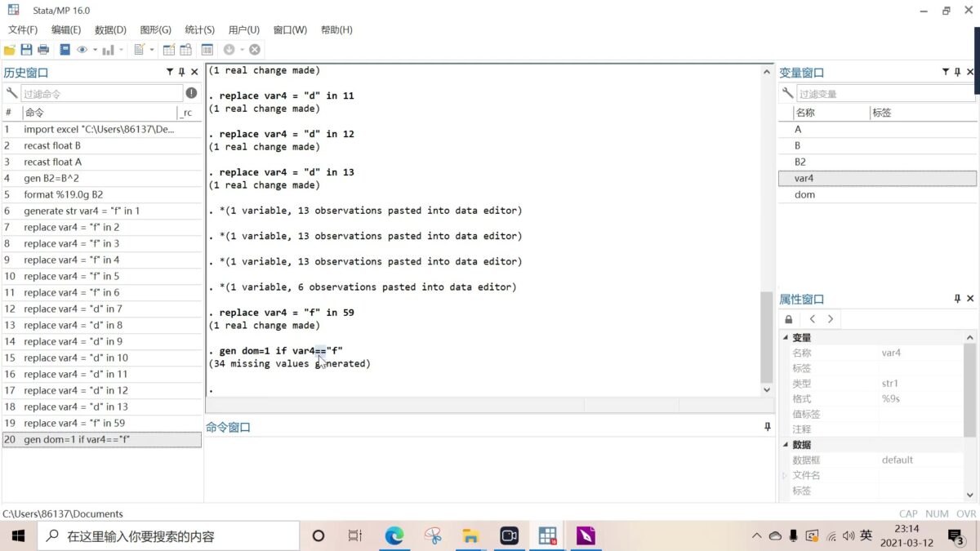The height and width of the screenshot is (551, 980).
Task: Select variable B2 in the Variables window
Action: click(x=877, y=162)
